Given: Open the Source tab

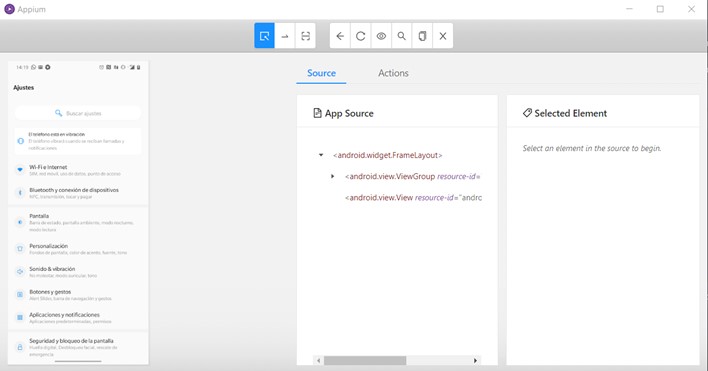Looking at the screenshot, I should [321, 73].
